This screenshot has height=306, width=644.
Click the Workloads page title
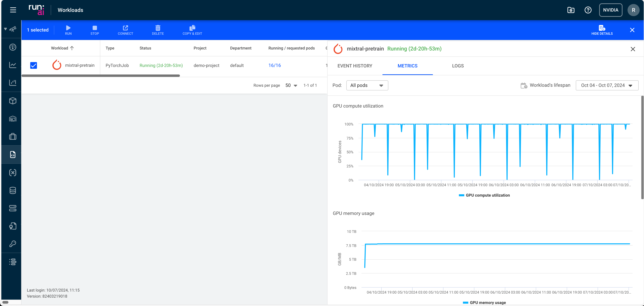[71, 10]
